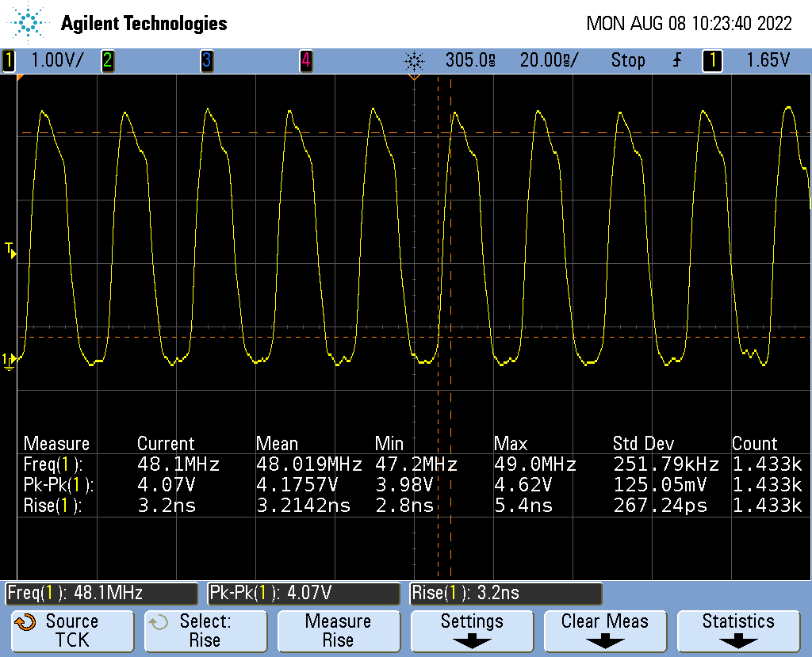Click the Agilent Technologies starburst logo

pyautogui.click(x=30, y=23)
